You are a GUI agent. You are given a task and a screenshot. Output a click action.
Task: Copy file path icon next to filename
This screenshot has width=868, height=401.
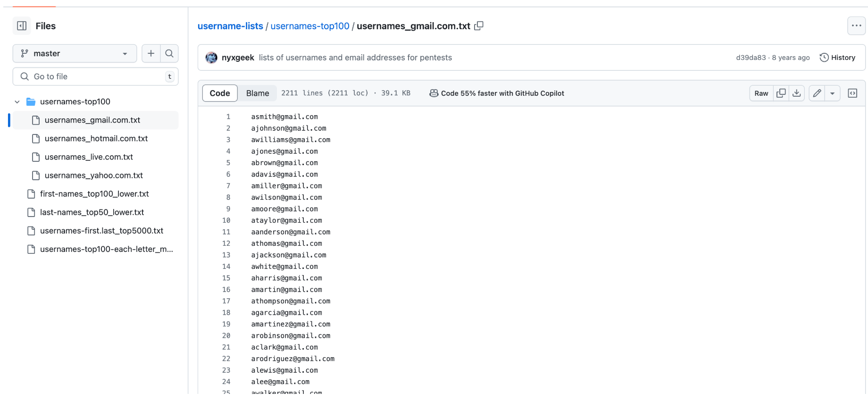[x=479, y=26]
